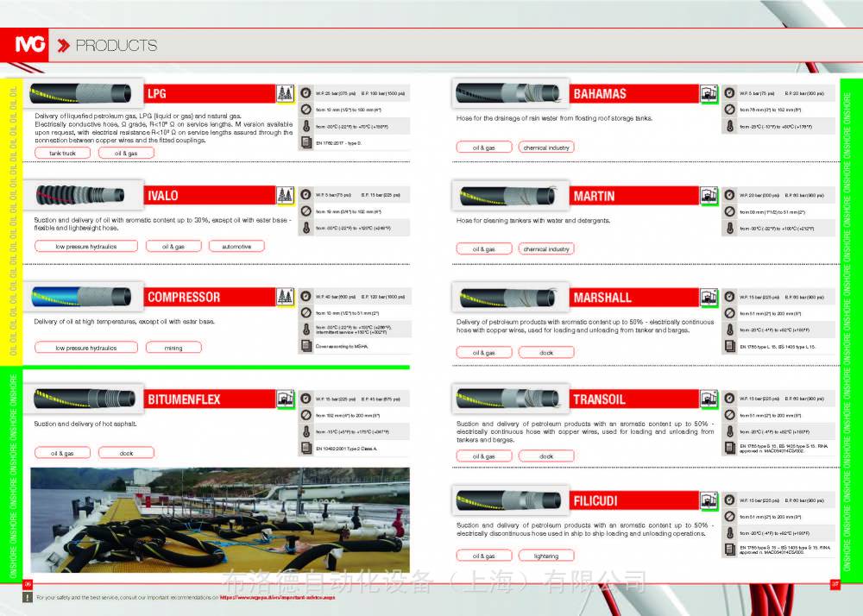Select the "chemical industry" tag under BAHAMAS
This screenshot has height=616, width=863.
[546, 148]
